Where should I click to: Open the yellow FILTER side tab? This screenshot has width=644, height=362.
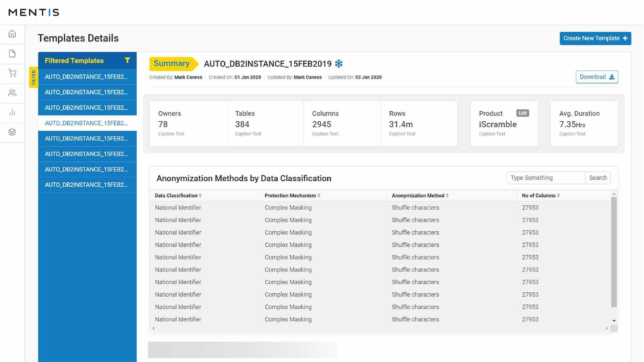(34, 77)
